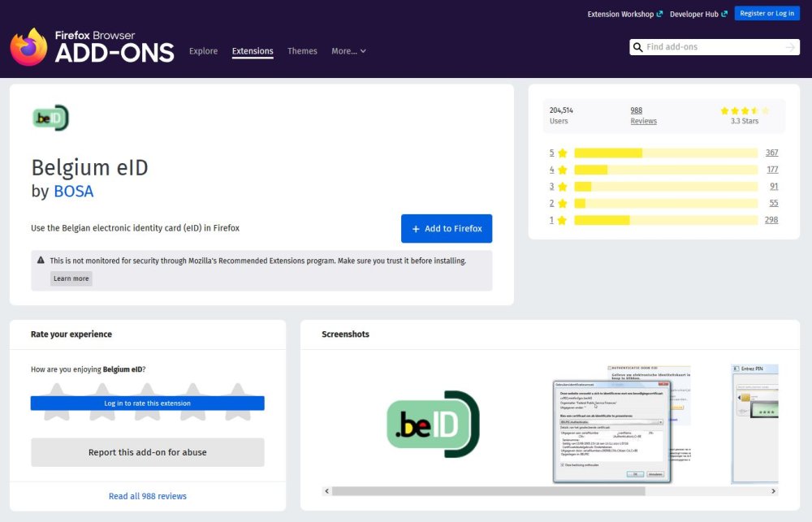812x522 pixels.
Task: Open Read all 988 reviews link
Action: pos(147,496)
